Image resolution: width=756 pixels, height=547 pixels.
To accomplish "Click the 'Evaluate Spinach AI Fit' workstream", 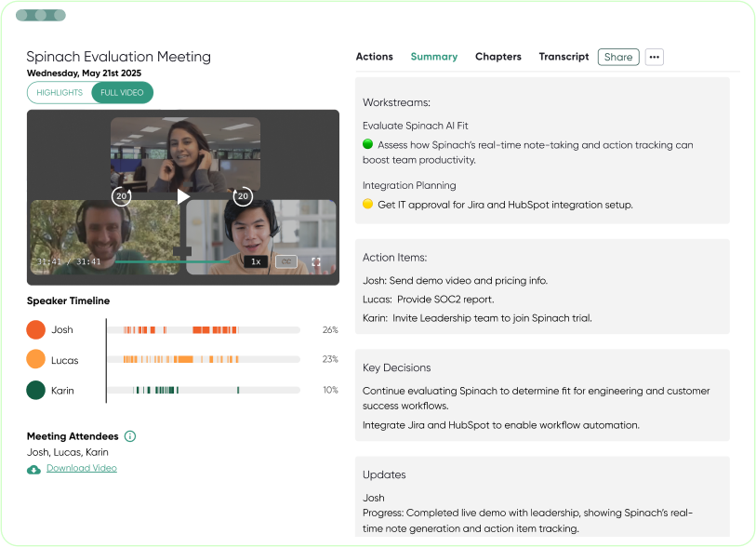I will coord(415,126).
